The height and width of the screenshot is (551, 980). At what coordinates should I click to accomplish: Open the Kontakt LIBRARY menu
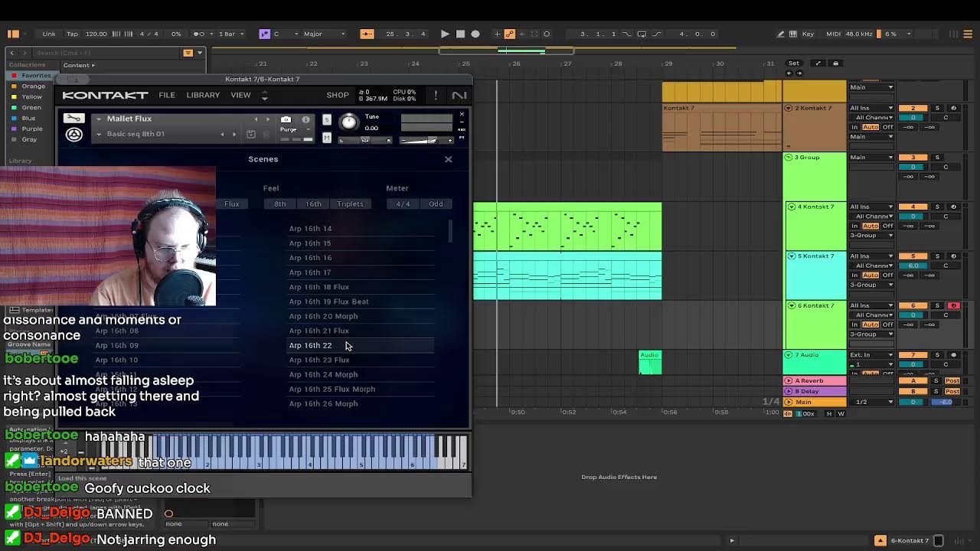point(203,95)
